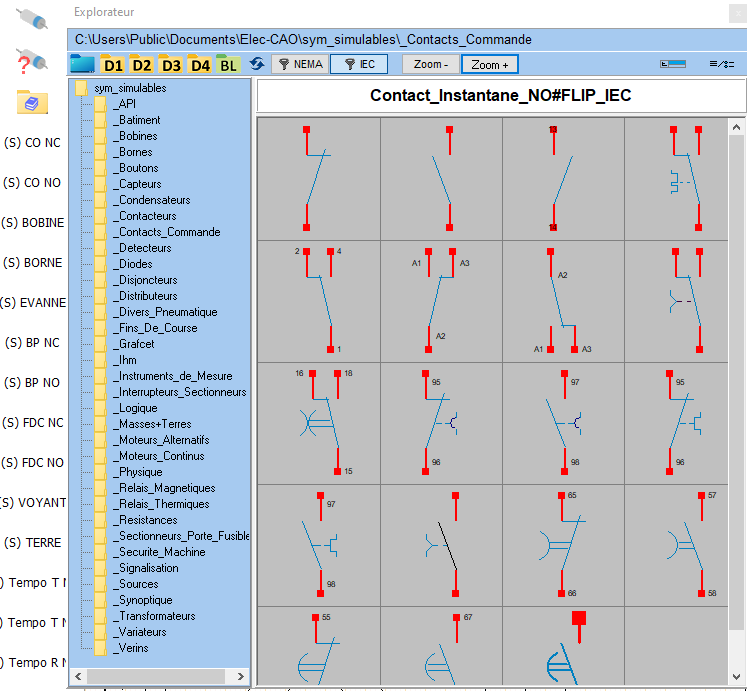The height and width of the screenshot is (691, 747).
Task: Select (S) BOBINE in left list
Action: pyautogui.click(x=33, y=223)
